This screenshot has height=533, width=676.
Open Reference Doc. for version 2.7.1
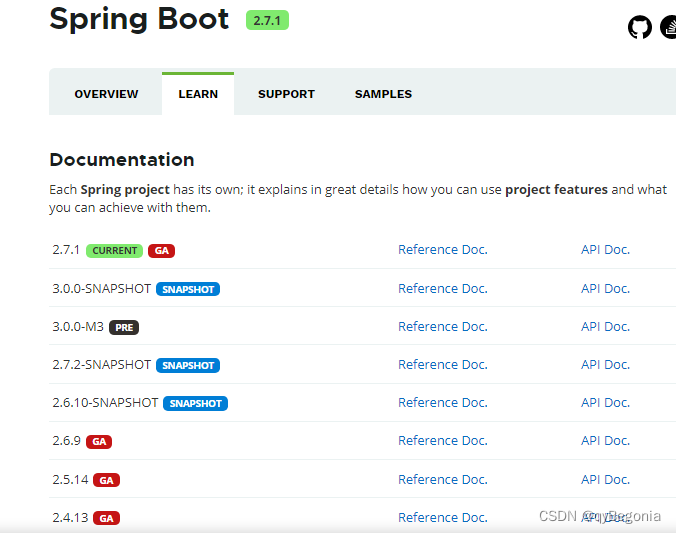pyautogui.click(x=443, y=250)
